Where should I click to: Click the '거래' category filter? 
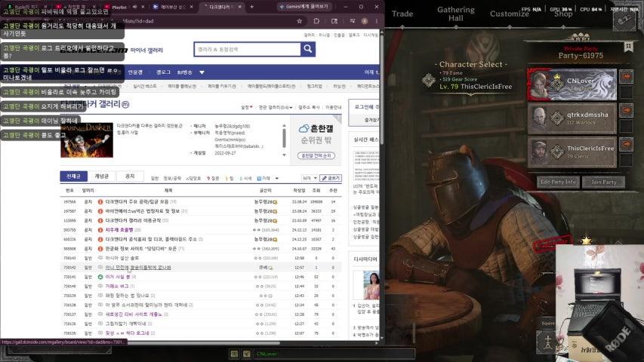[x=264, y=179]
